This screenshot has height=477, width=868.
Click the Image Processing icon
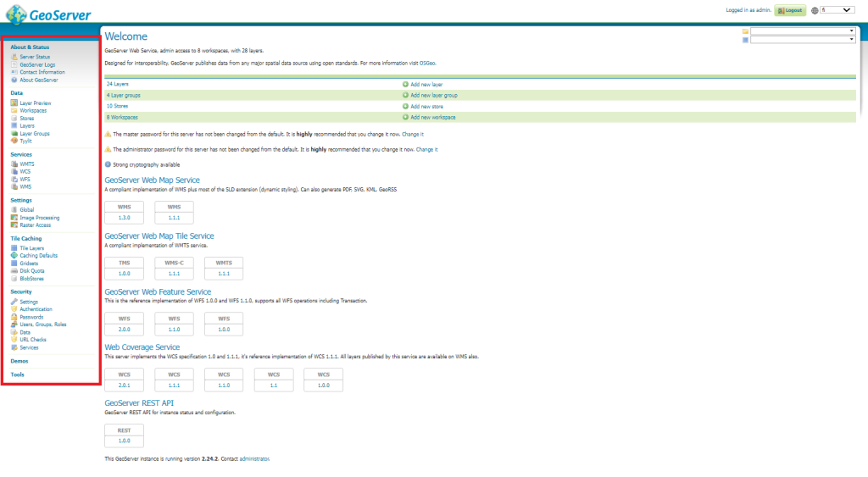tap(14, 218)
